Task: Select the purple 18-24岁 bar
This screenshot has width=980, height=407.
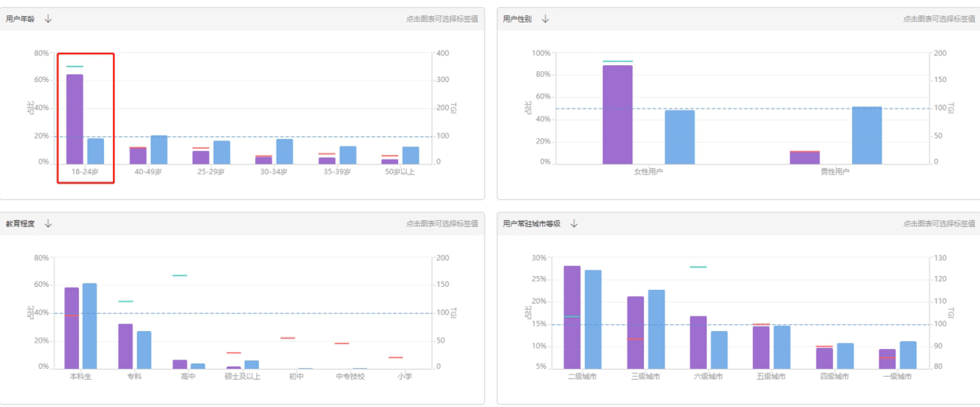Action: (x=74, y=120)
